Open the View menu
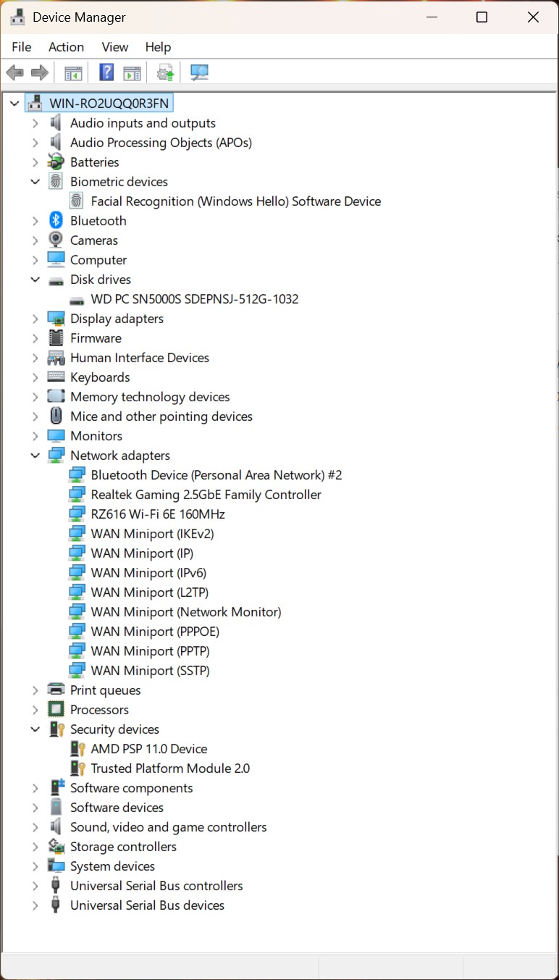Image resolution: width=559 pixels, height=980 pixels. click(114, 46)
